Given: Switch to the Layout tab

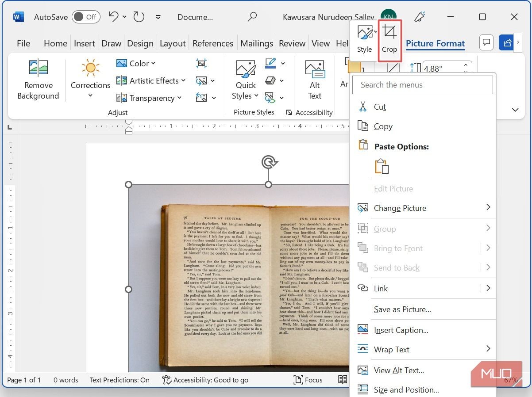Looking at the screenshot, I should tap(173, 43).
